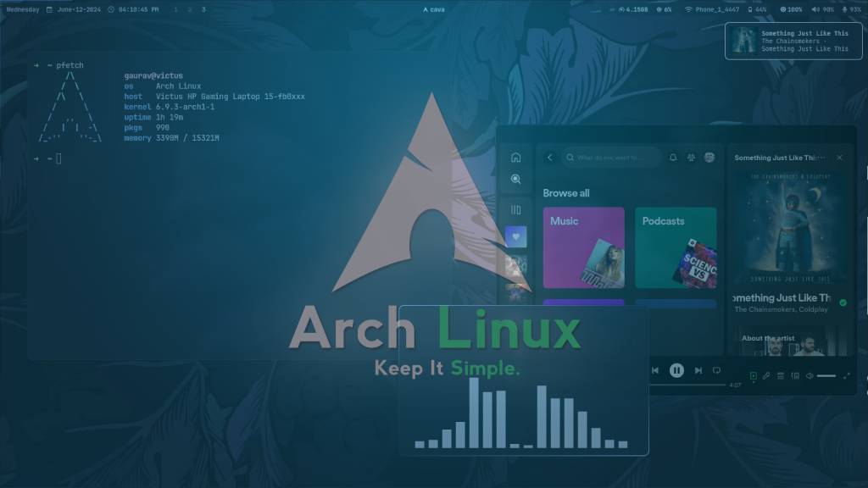
Task: Click brightness 100% indicator
Action: [x=791, y=9]
